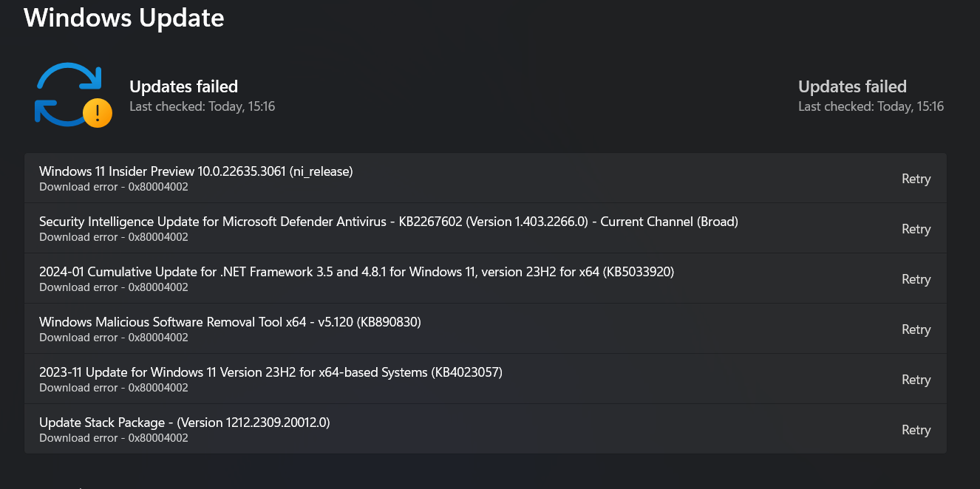Retry the 2023-11 Update KB4023057
Viewport: 980px width, 489px height.
click(916, 380)
